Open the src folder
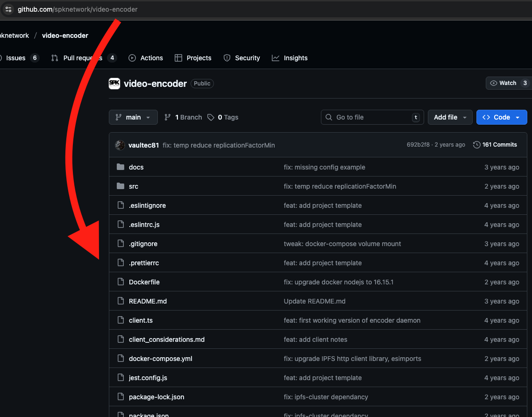This screenshot has width=532, height=417. [x=134, y=186]
